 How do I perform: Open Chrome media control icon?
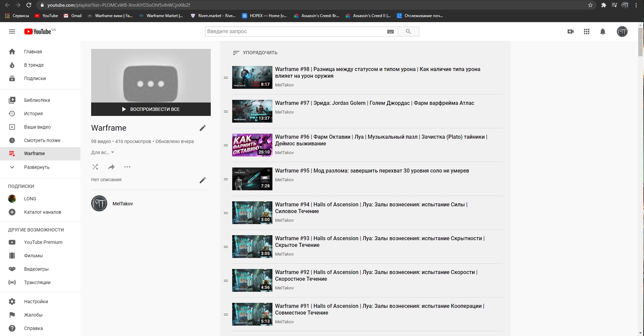(614, 5)
